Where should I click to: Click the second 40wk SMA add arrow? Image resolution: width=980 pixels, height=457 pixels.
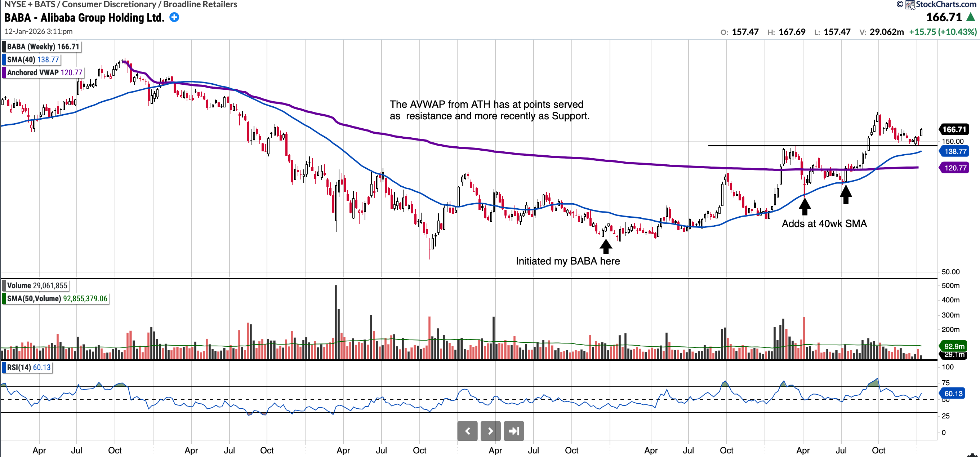click(845, 195)
